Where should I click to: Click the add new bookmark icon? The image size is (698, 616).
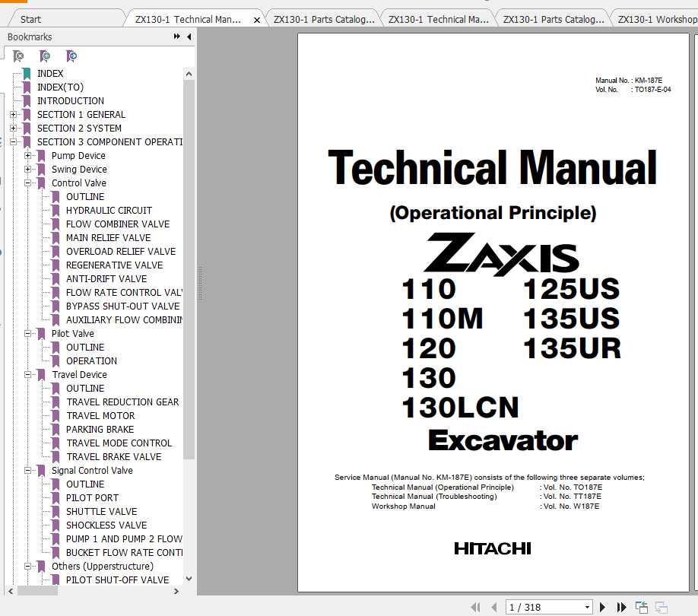[45, 56]
